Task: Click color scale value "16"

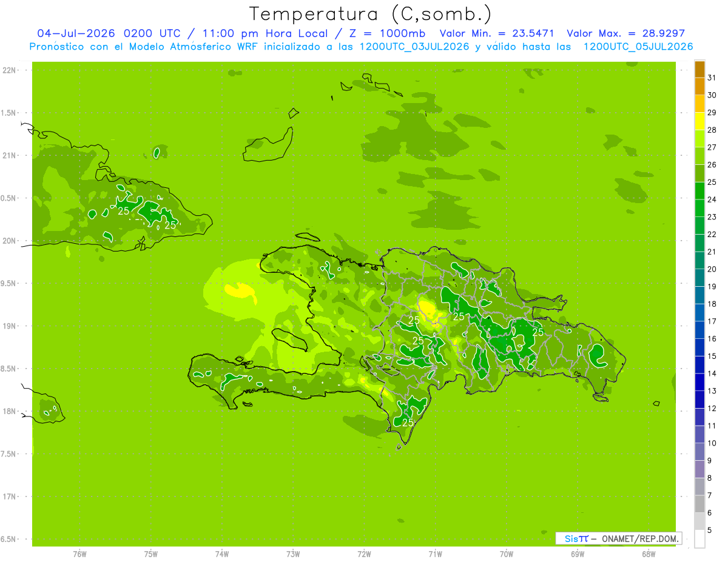Action: pyautogui.click(x=712, y=339)
